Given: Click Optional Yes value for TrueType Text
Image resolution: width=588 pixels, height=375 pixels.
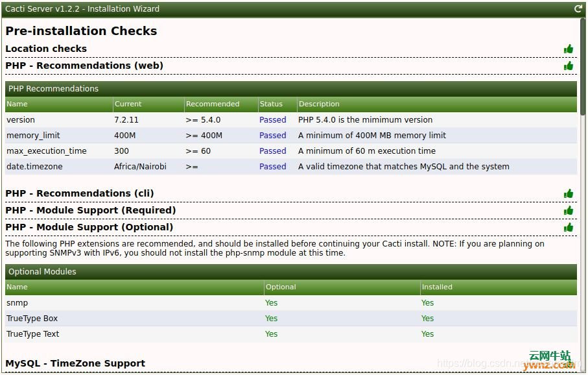Looking at the screenshot, I should tap(271, 334).
